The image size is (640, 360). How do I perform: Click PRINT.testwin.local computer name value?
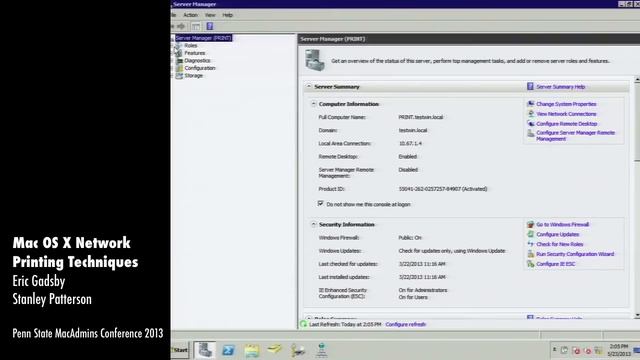[421, 117]
